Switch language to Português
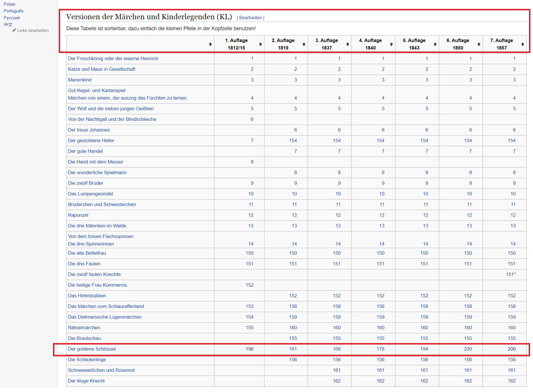Viewport: 533px width, 392px height. coord(14,11)
